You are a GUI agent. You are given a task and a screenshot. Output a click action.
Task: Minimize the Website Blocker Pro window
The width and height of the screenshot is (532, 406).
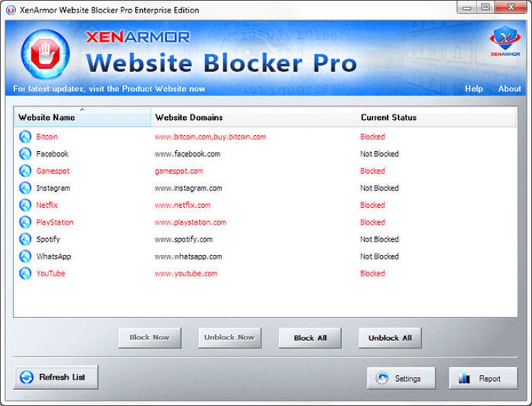[x=467, y=8]
